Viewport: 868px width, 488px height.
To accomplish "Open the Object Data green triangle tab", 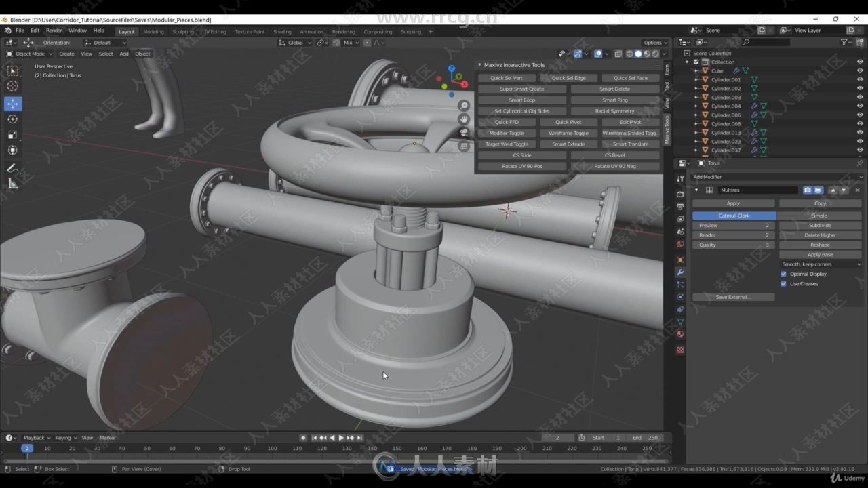I will coord(680,322).
